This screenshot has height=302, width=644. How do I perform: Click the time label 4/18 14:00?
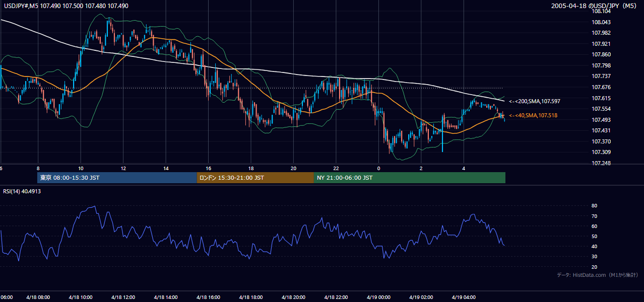point(166,297)
